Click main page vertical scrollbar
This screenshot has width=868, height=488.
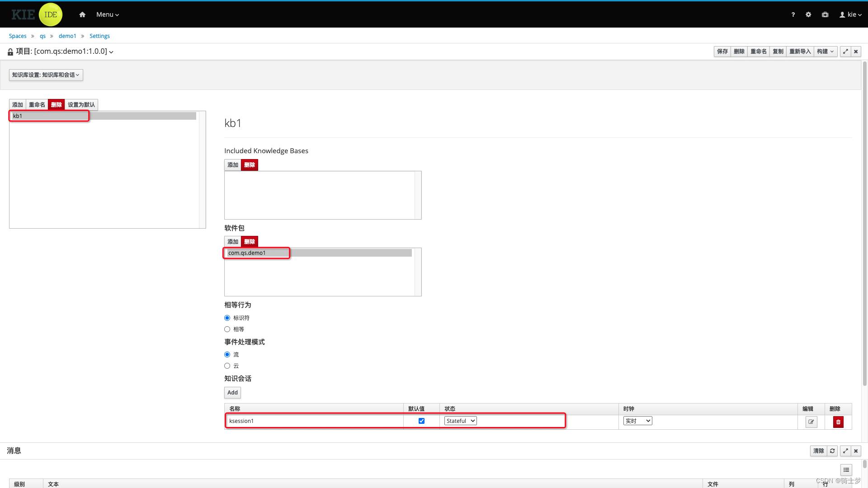click(865, 224)
